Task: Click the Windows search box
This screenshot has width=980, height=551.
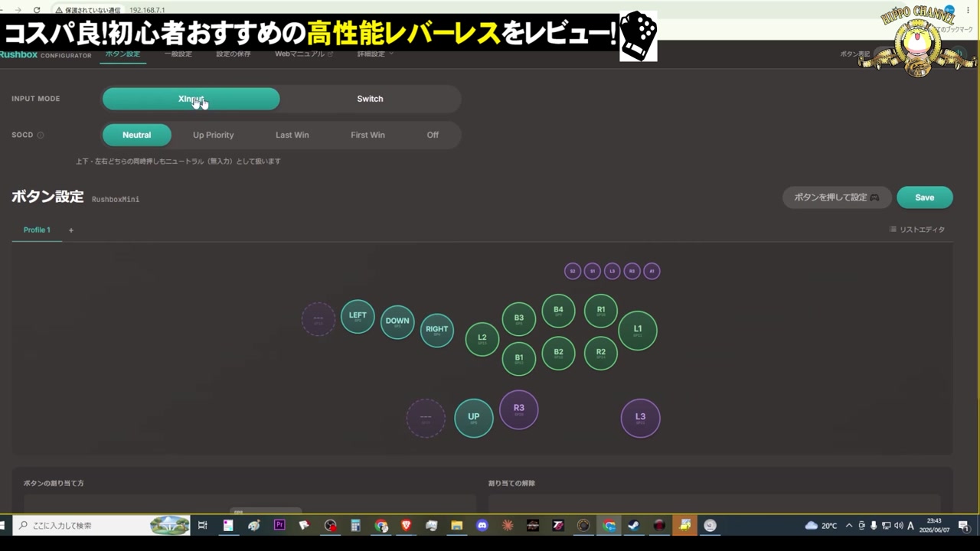Action: [103, 526]
